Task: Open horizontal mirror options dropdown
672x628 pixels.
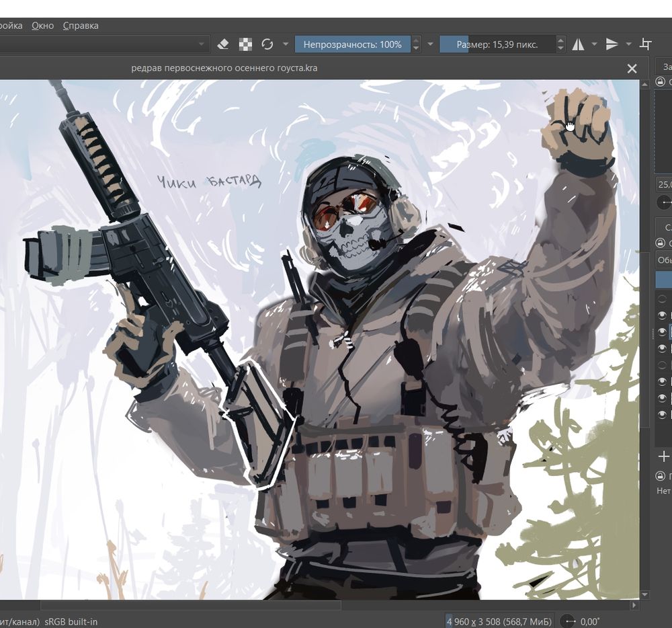Action: 595,44
